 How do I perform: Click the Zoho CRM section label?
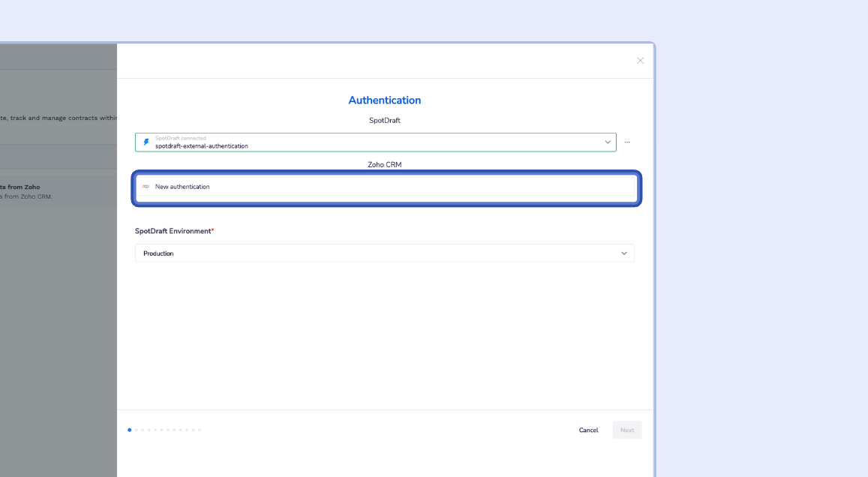pyautogui.click(x=384, y=164)
